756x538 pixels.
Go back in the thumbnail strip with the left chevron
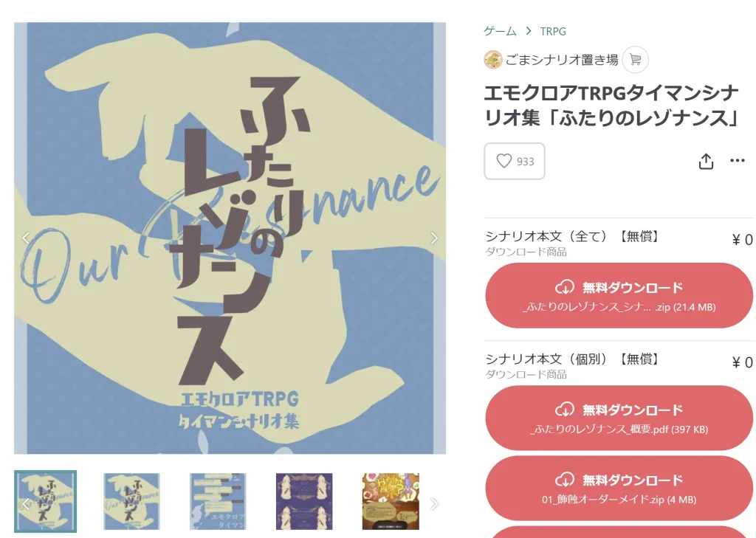(26, 504)
